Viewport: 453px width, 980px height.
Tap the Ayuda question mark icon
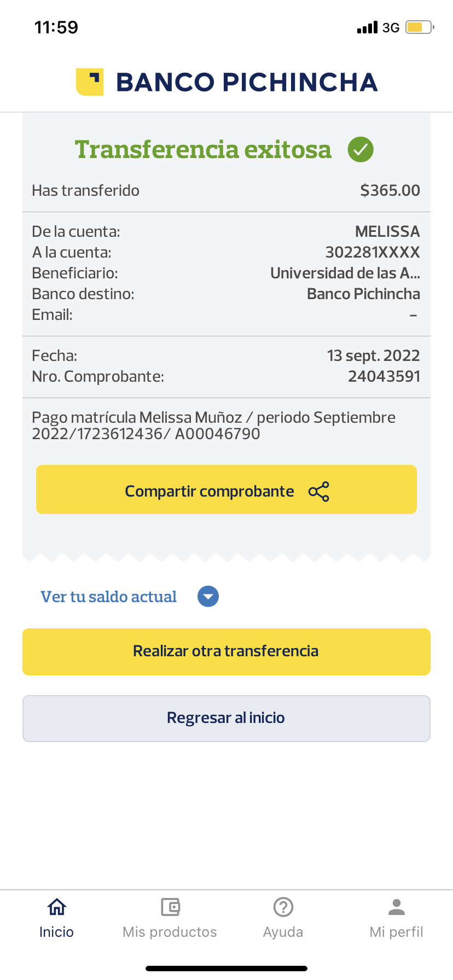tap(283, 907)
